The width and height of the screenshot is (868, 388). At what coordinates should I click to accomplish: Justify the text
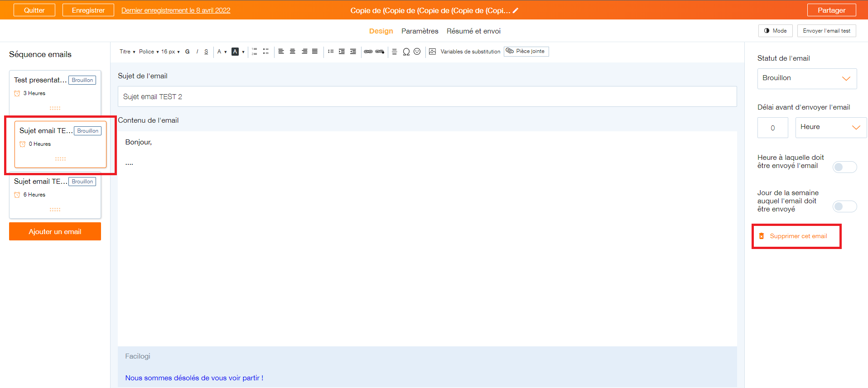[315, 52]
